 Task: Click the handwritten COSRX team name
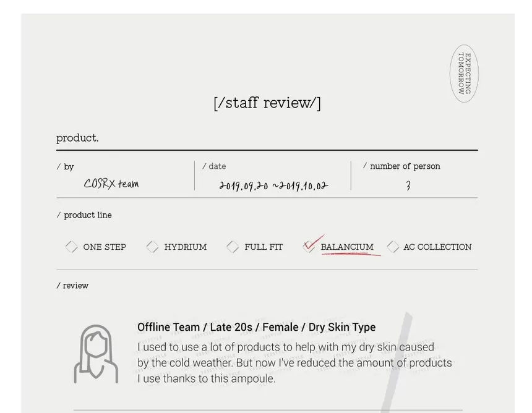111,184
